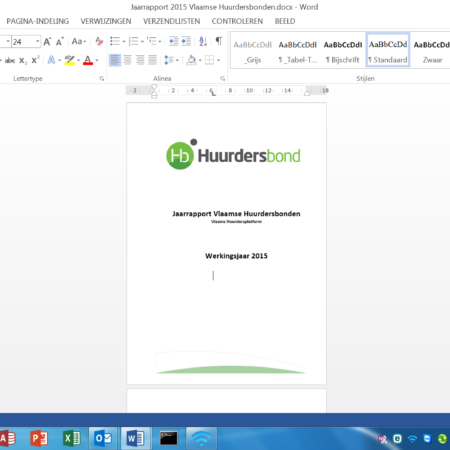Open the Change Case dropdown

click(x=79, y=41)
